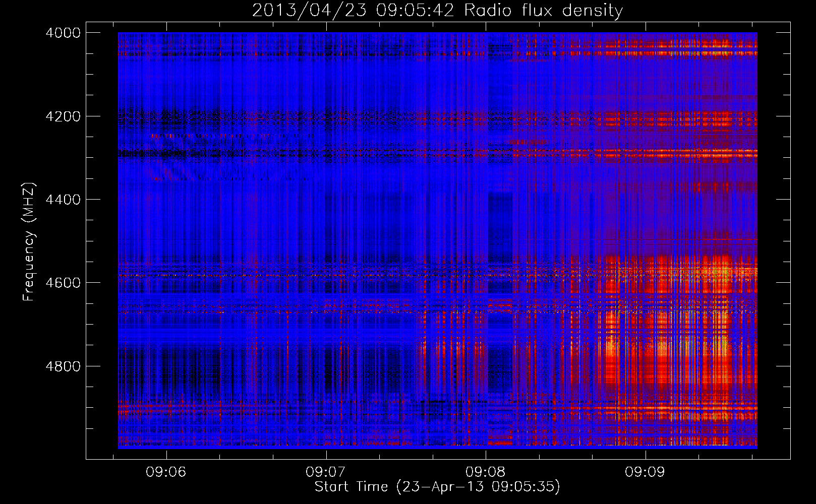Click the 09:08 time tick label

[x=486, y=472]
